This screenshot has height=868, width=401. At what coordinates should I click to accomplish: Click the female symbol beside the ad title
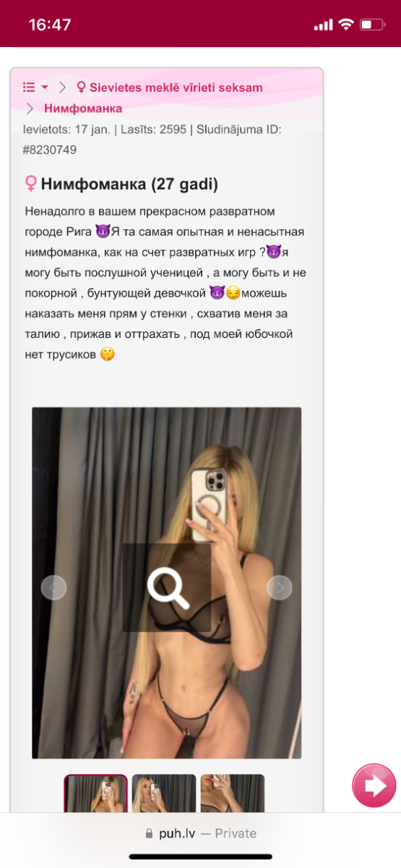(x=30, y=184)
